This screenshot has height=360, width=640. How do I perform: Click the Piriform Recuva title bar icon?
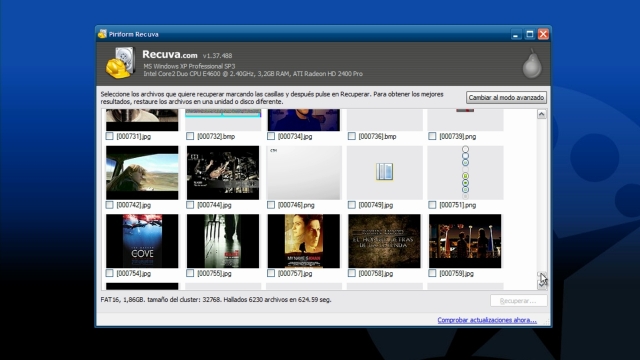click(x=102, y=34)
